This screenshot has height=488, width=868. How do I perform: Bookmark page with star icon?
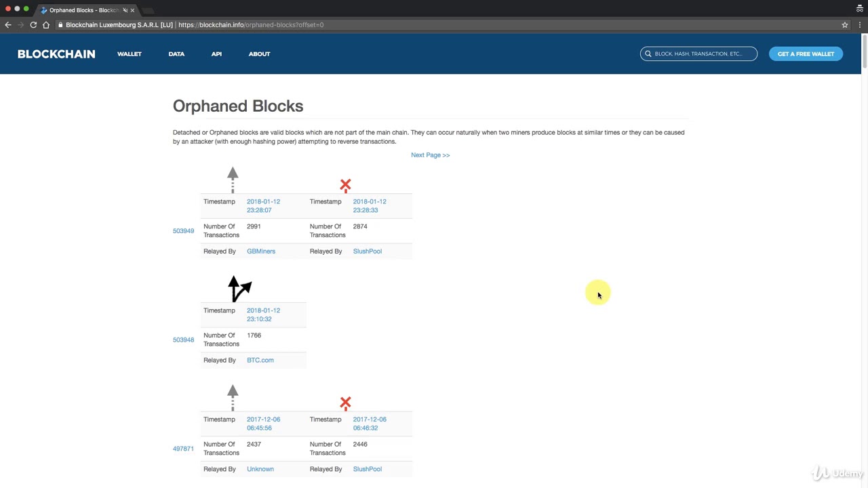845,25
